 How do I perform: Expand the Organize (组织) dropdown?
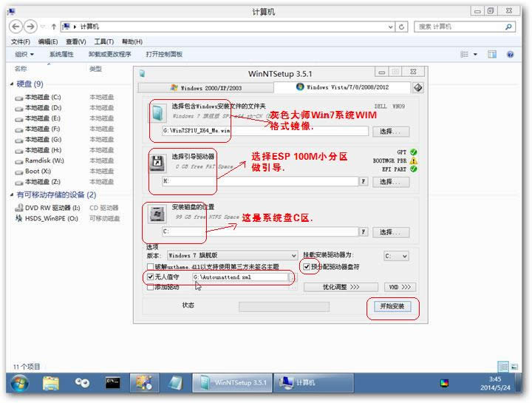point(24,54)
